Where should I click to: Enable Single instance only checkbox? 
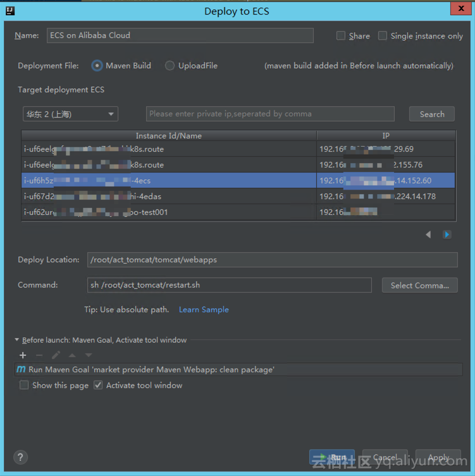383,35
